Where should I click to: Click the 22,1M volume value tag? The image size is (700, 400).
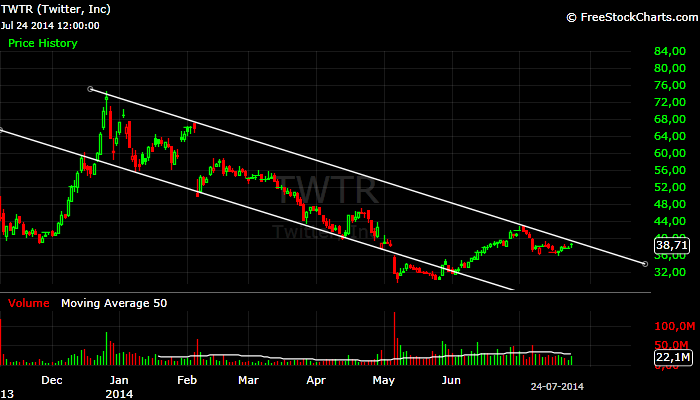pos(673,357)
